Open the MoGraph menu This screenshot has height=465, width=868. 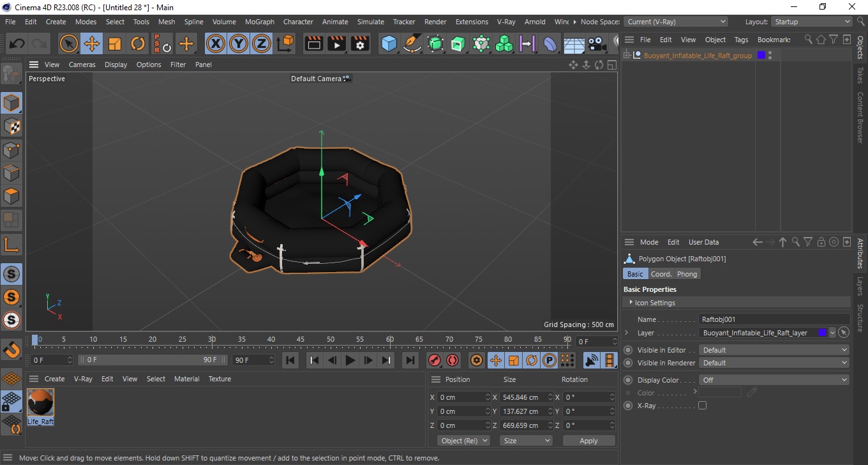[260, 22]
